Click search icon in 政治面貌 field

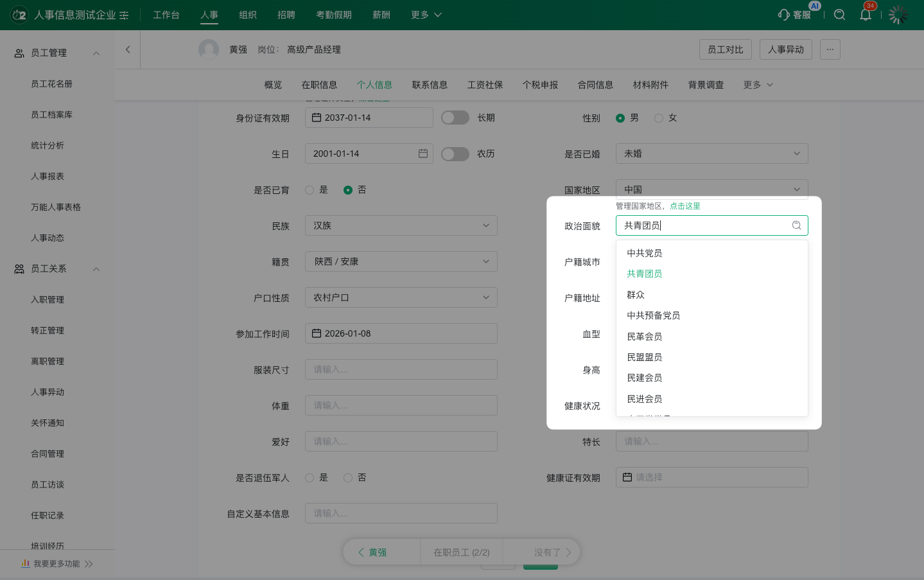(796, 225)
